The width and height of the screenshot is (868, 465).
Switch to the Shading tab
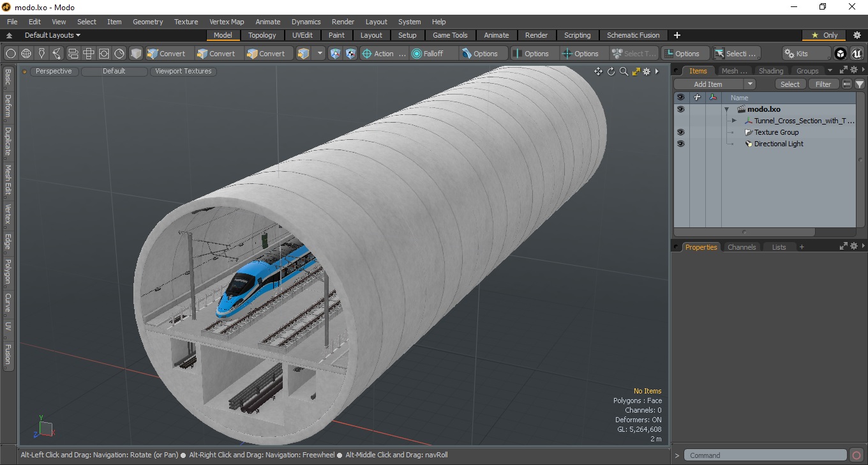coord(770,71)
